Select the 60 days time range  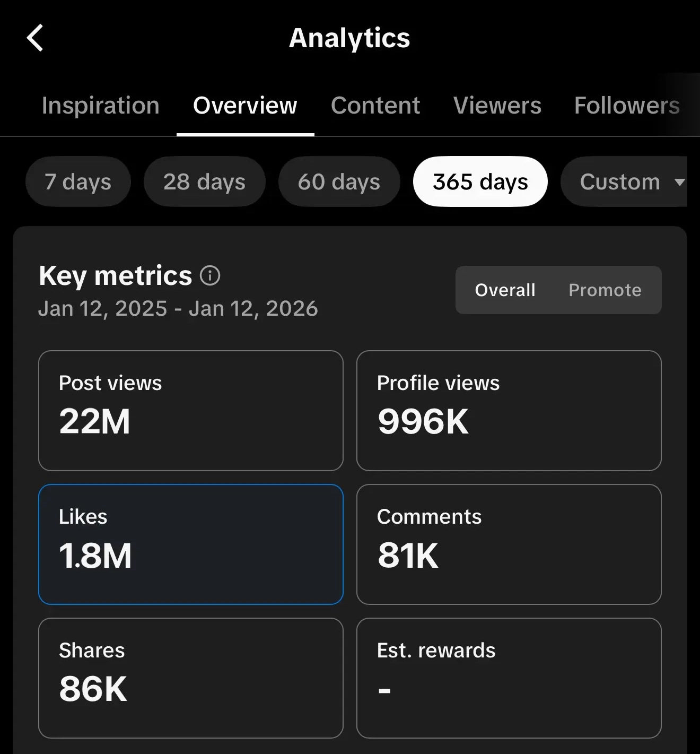pyautogui.click(x=339, y=181)
